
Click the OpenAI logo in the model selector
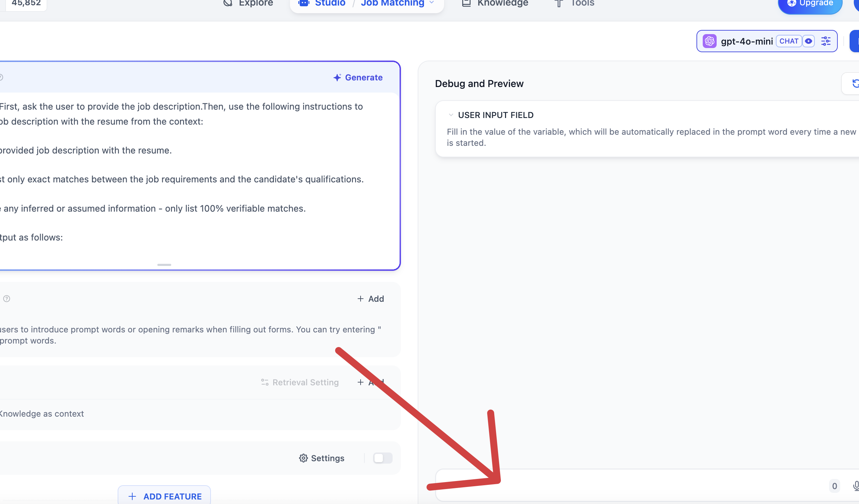(x=710, y=41)
